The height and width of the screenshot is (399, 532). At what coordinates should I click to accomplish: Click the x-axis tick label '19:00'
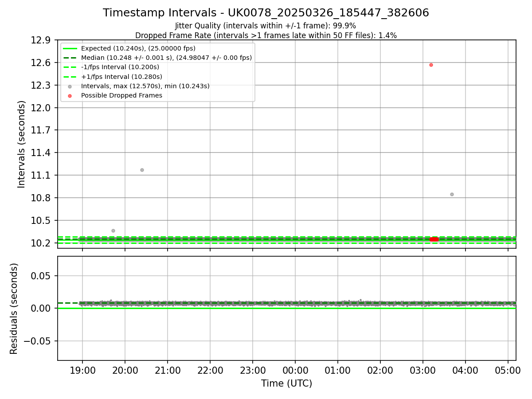tap(82, 370)
